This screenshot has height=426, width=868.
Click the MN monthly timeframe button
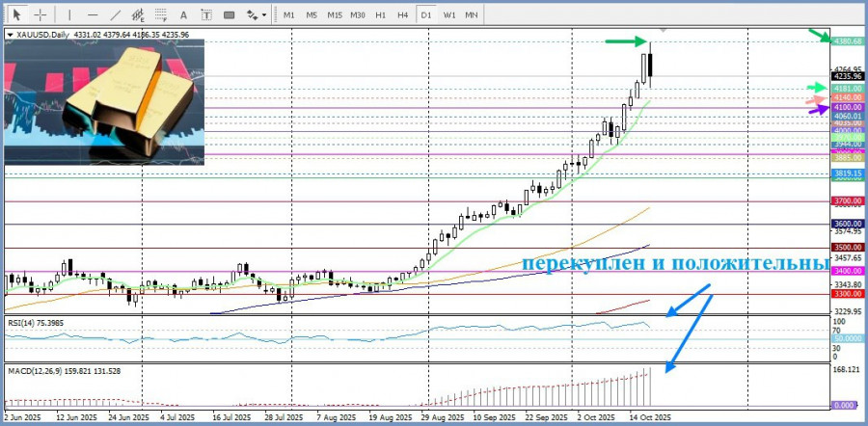point(471,14)
